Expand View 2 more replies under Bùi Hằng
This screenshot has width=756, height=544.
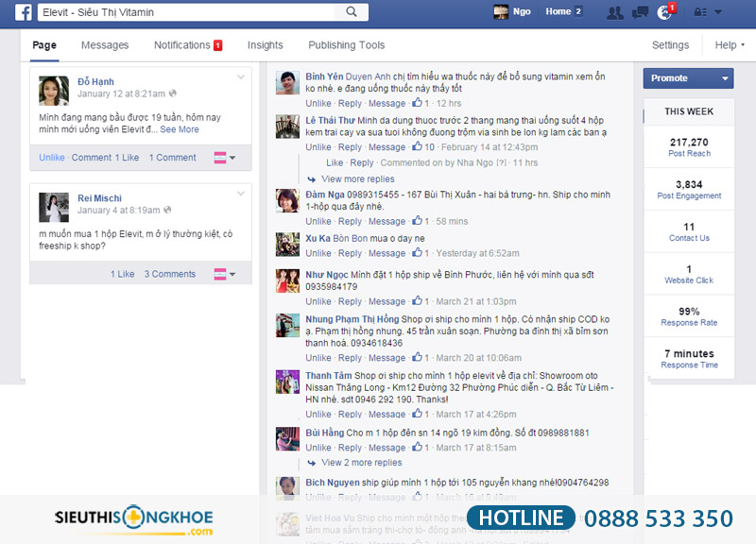click(x=362, y=463)
